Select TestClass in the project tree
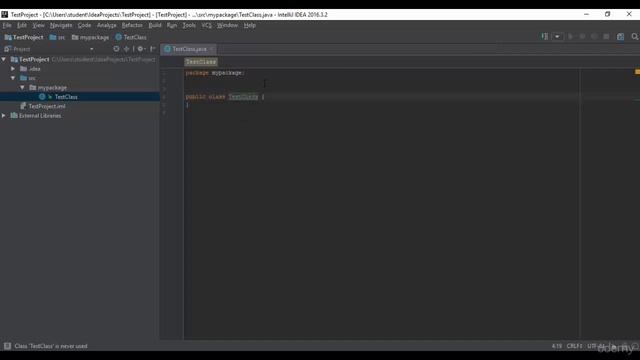The height and width of the screenshot is (360, 640). pyautogui.click(x=66, y=97)
